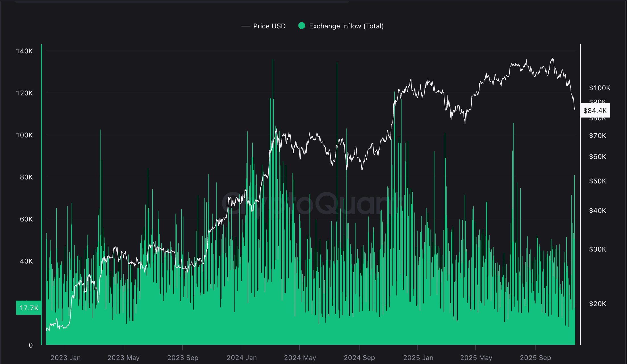The image size is (627, 364).
Task: Click the green dot icon beside Exchange Inflow
Action: pos(302,26)
